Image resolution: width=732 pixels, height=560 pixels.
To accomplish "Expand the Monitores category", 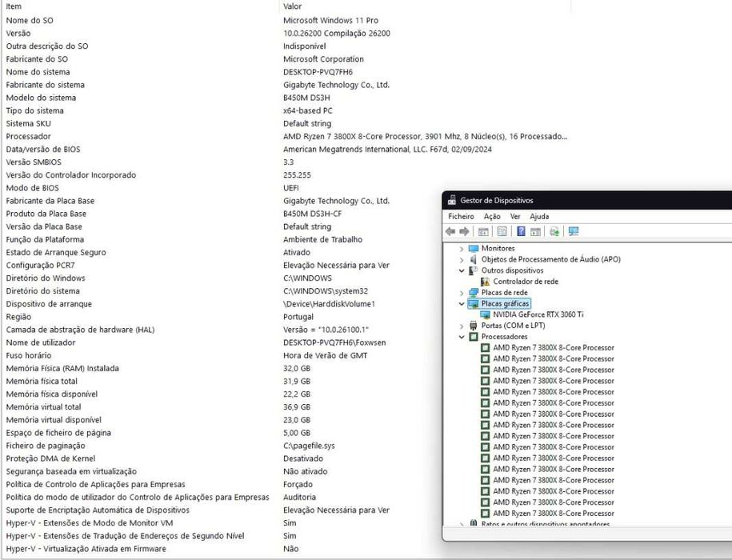I will [462, 249].
